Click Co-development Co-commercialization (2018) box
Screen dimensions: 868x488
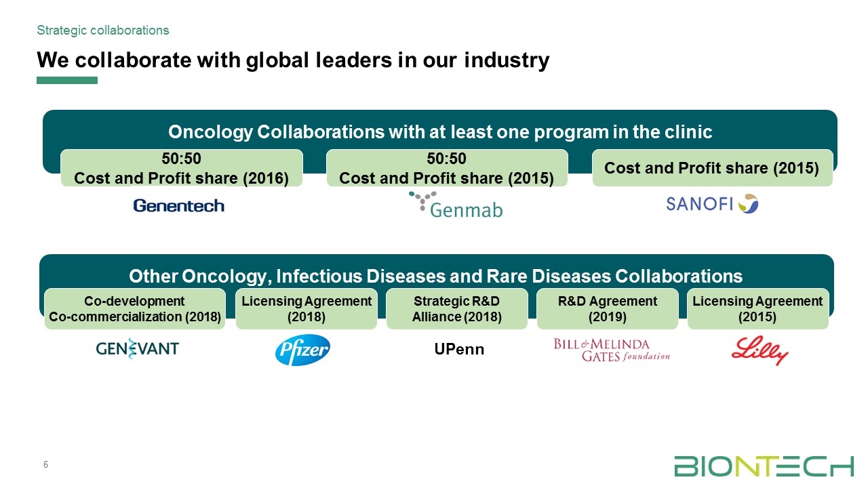(x=135, y=309)
